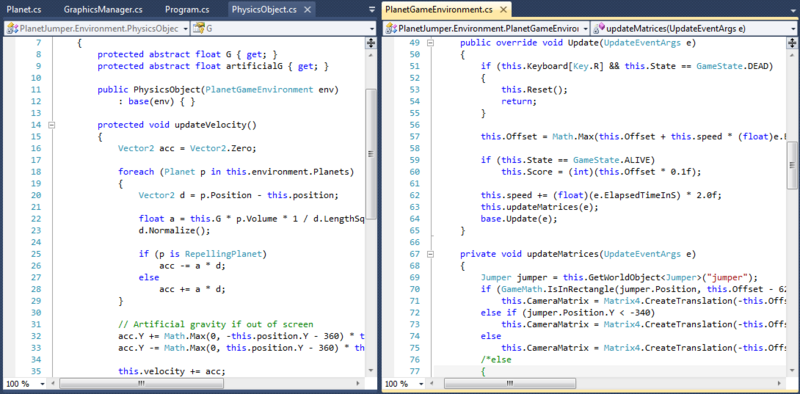The image size is (800, 394).
Task: Switch to the GraphicsManager.cs tab
Action: tap(104, 9)
